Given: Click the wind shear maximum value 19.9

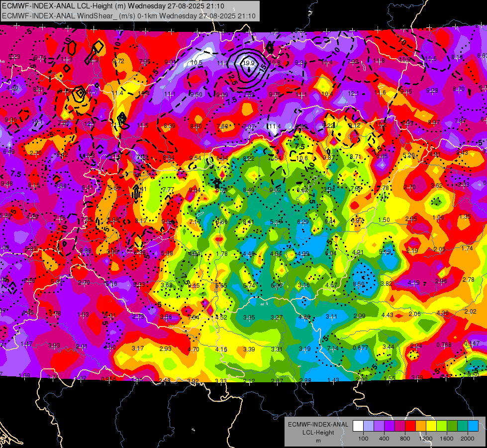Looking at the screenshot, I should (248, 63).
